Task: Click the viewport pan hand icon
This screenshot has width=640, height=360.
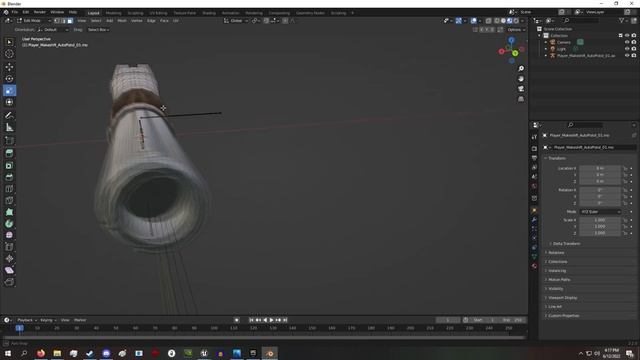Action: [x=521, y=79]
